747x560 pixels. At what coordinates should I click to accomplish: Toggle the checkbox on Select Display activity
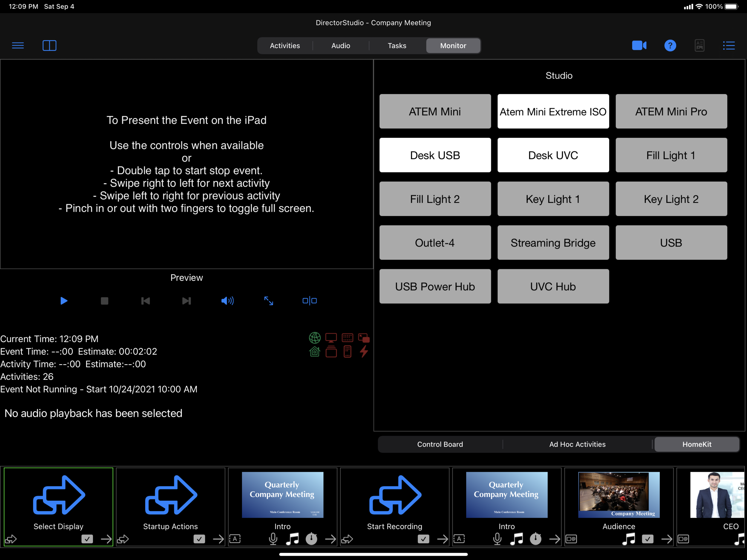87,539
